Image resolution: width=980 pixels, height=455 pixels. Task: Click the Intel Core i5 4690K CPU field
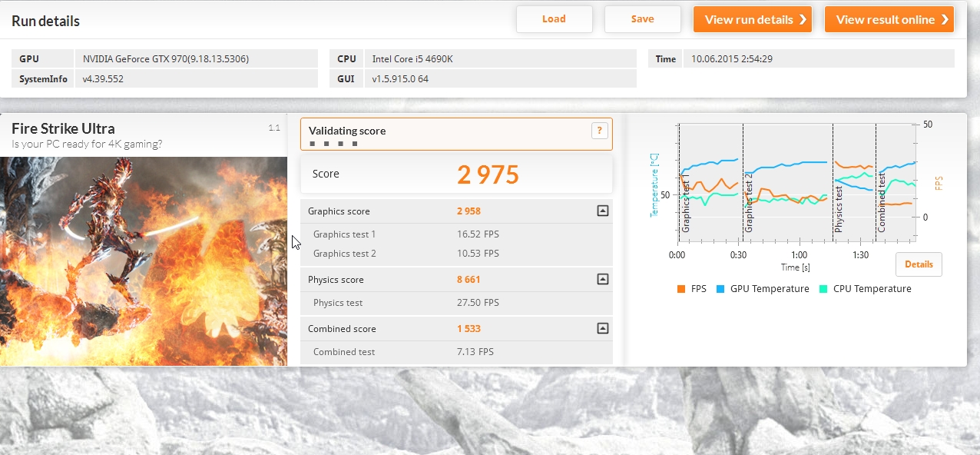[502, 59]
